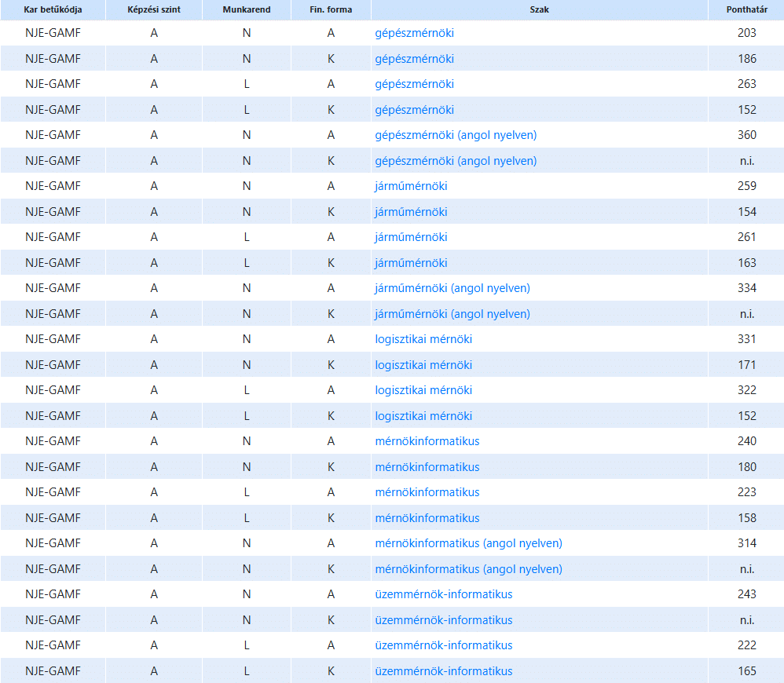Open gépészmérnöki link with 263 point threshold
This screenshot has height=683, width=784.
pyautogui.click(x=414, y=84)
